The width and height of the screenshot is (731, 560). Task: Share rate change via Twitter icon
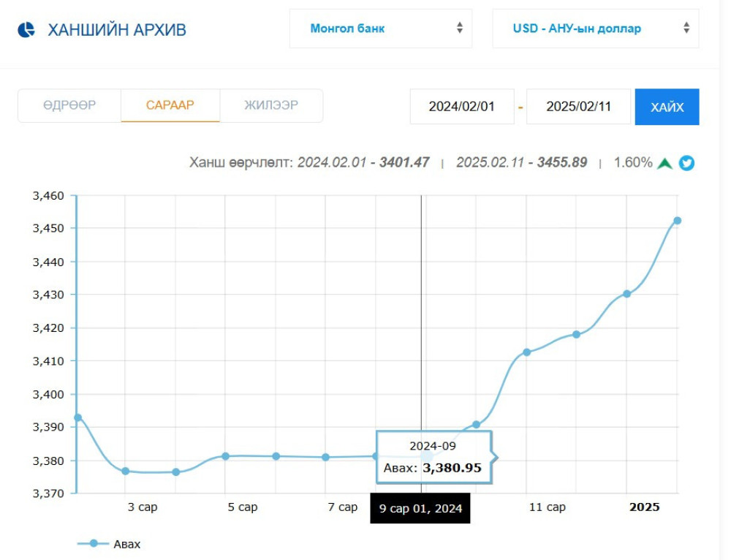(686, 163)
